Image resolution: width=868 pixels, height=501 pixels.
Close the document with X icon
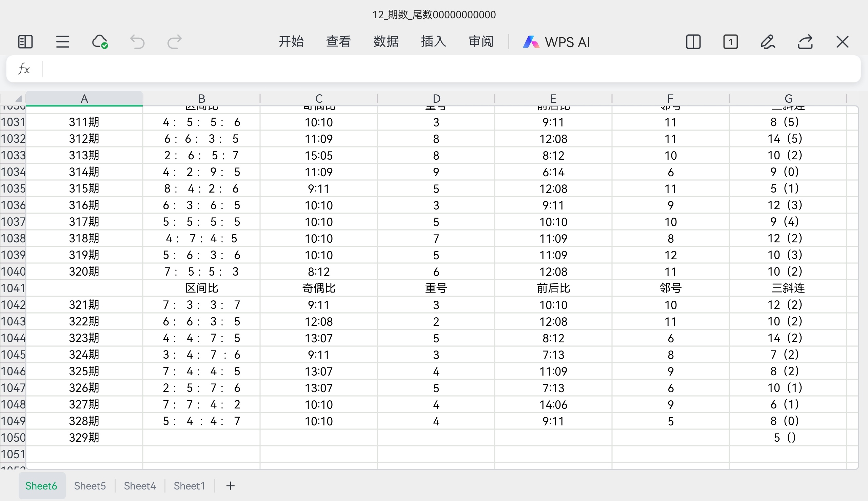843,42
